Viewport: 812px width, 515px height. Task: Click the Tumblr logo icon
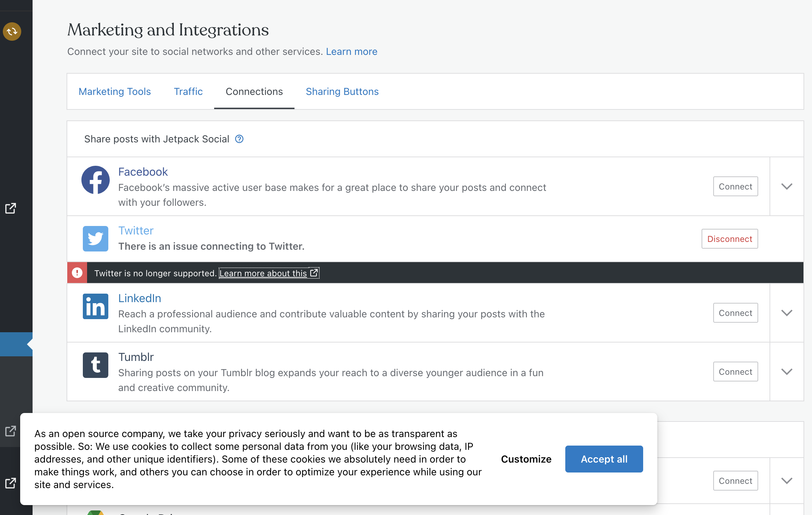96,365
